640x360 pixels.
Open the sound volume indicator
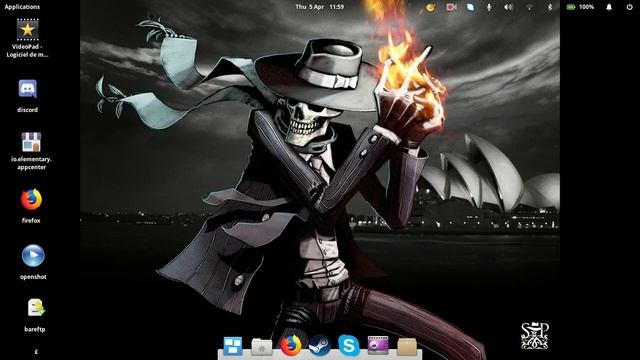[508, 7]
